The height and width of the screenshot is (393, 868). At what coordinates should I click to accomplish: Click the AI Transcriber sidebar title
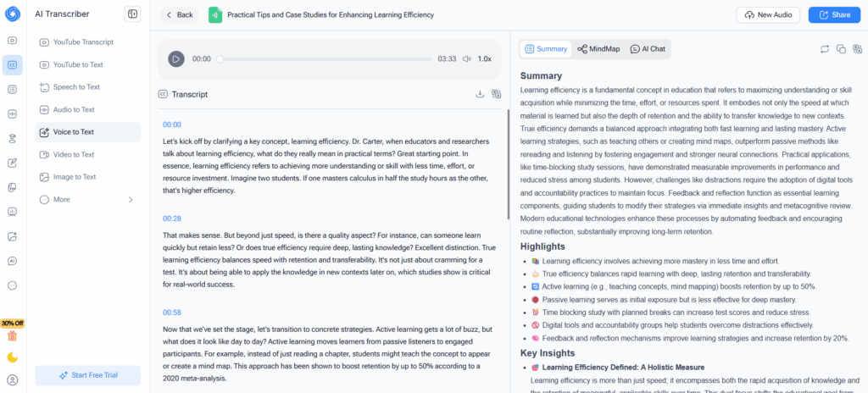click(x=61, y=14)
